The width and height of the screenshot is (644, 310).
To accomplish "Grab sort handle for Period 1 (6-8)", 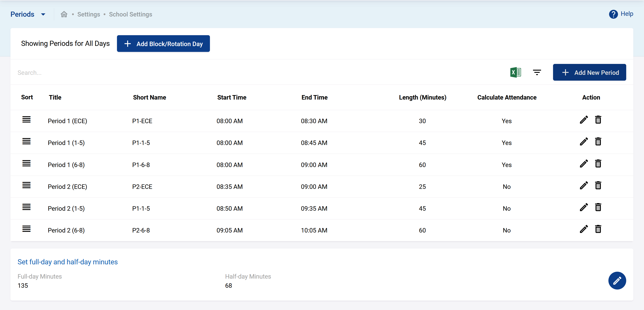I will click(x=26, y=163).
